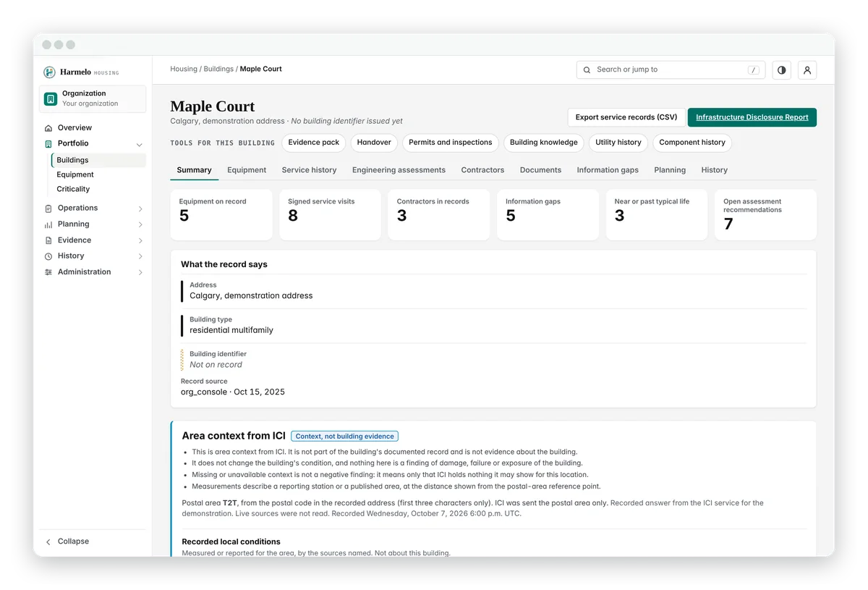Toggle the dark/light theme contrast button
Screen dimensions: 868x590
pyautogui.click(x=781, y=70)
